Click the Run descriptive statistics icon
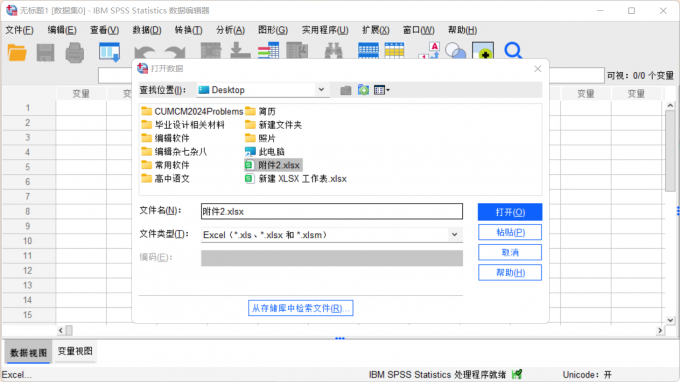Viewport: 680px width, 382px height. pos(297,51)
